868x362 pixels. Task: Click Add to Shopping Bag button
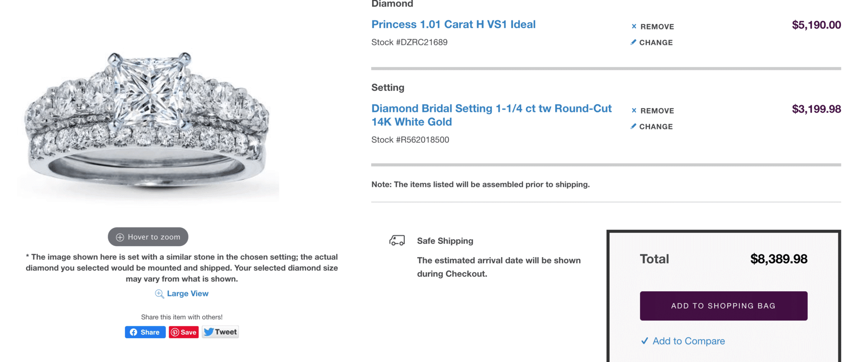click(x=723, y=306)
